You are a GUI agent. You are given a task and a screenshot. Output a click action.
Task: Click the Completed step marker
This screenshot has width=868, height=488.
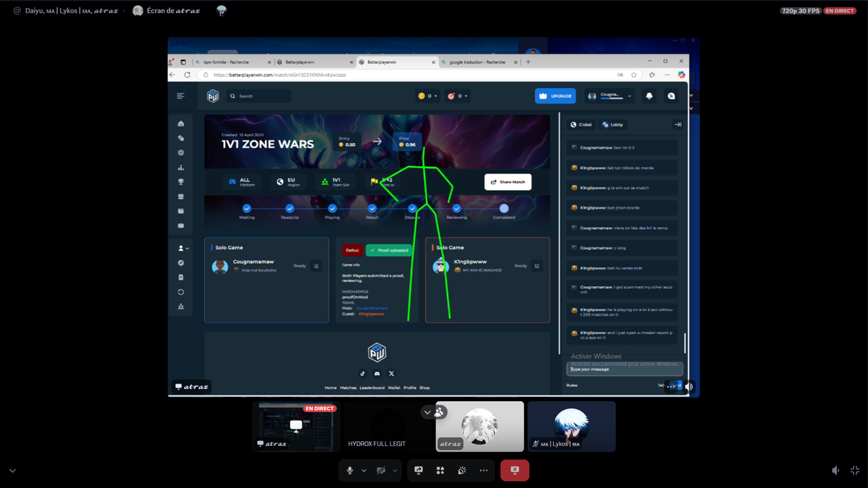pos(504,209)
